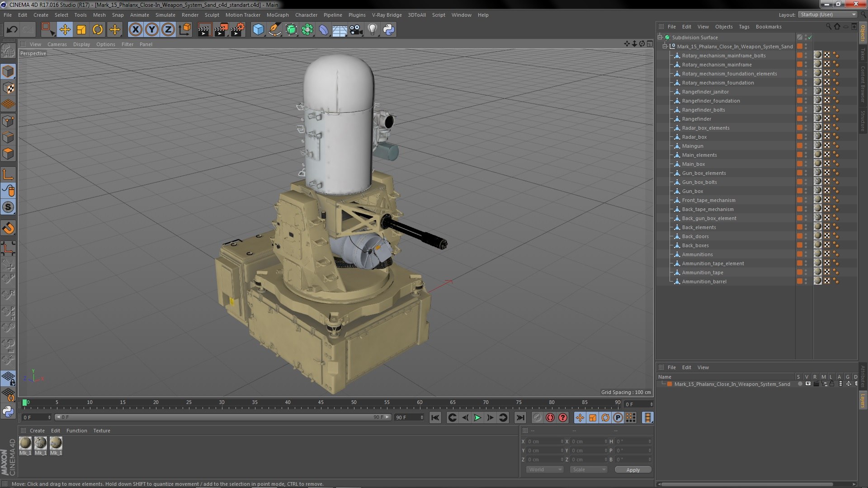Image resolution: width=868 pixels, height=488 pixels.
Task: Open viewport Cameras menu
Action: (57, 44)
